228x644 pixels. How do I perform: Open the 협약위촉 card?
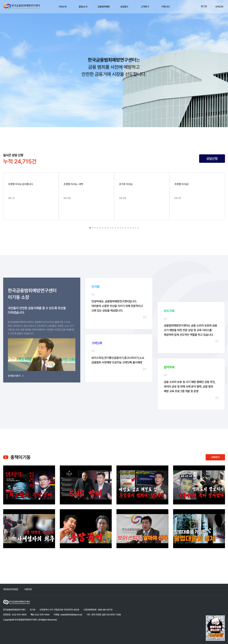pyautogui.click(x=191, y=384)
